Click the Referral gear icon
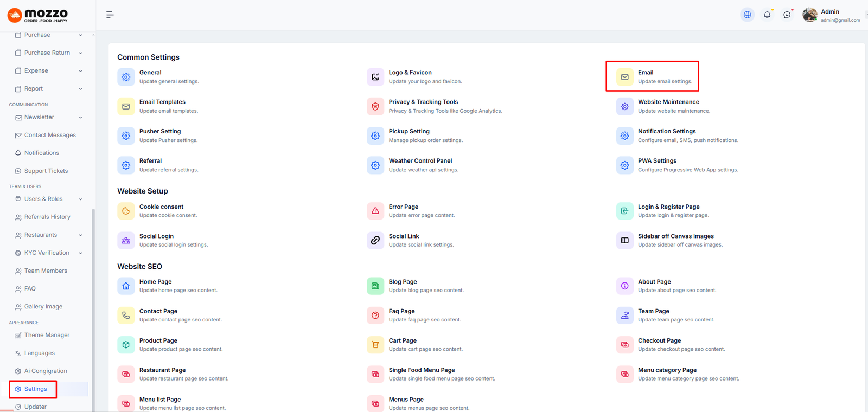This screenshot has width=868, height=412. point(126,165)
